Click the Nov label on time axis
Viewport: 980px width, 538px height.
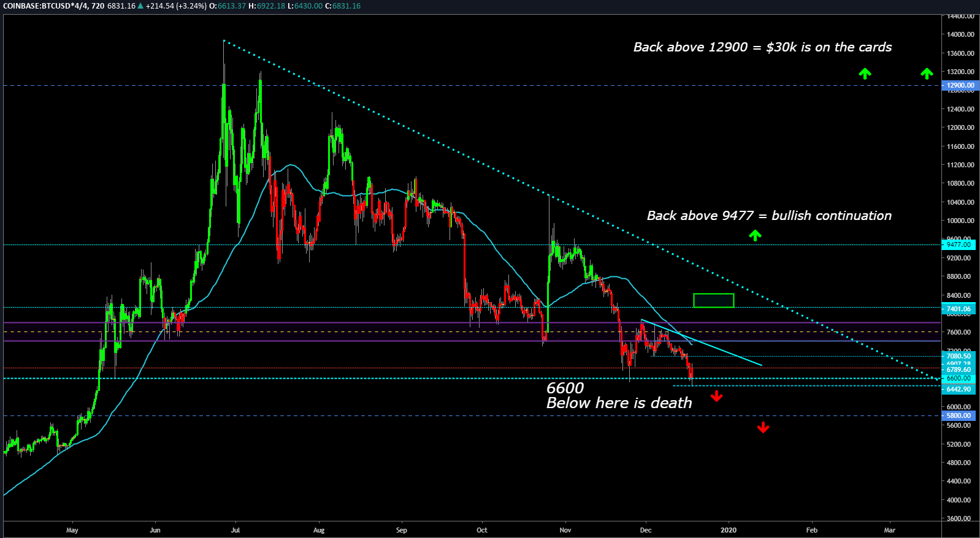(565, 530)
